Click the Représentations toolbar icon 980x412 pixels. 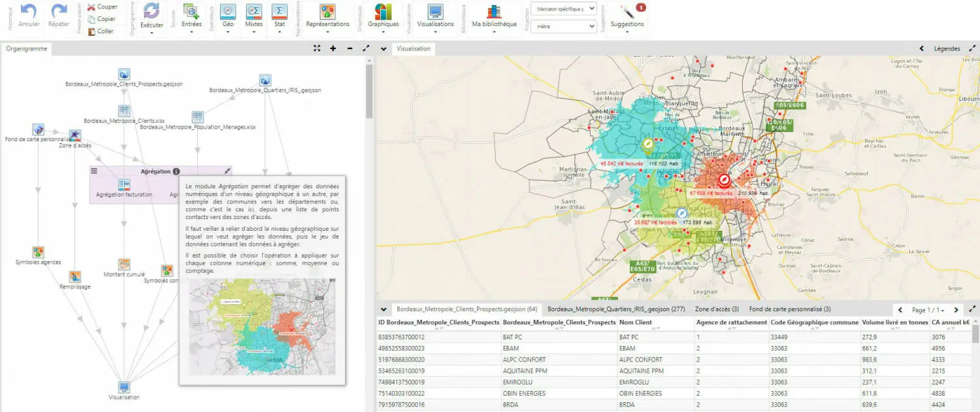click(x=327, y=11)
